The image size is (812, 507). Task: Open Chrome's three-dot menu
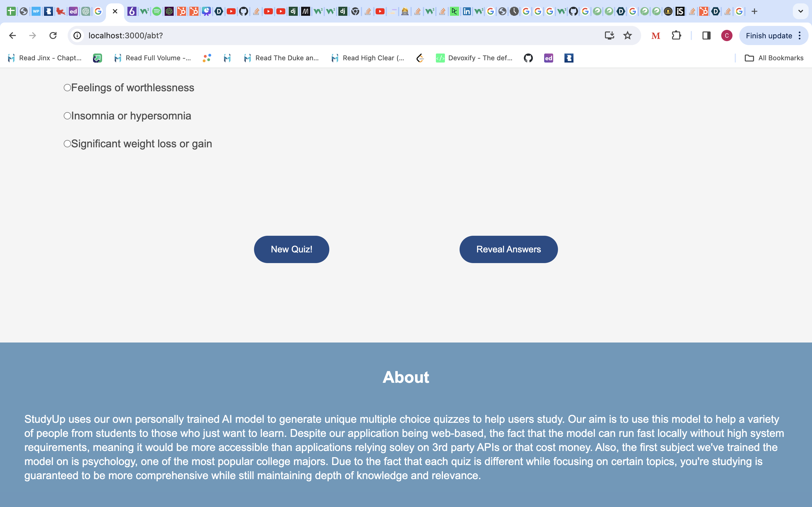click(800, 35)
